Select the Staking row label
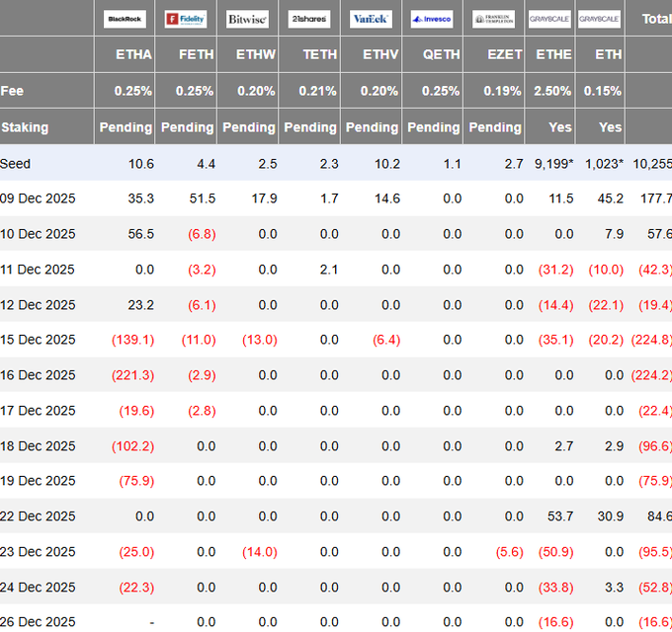Screen dimensions: 672x632 (x=25, y=127)
